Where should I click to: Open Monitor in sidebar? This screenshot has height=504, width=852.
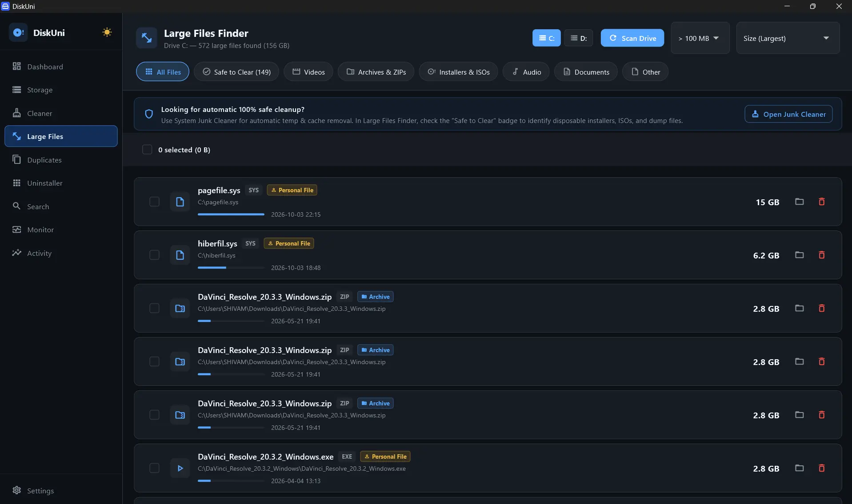[x=61, y=230]
